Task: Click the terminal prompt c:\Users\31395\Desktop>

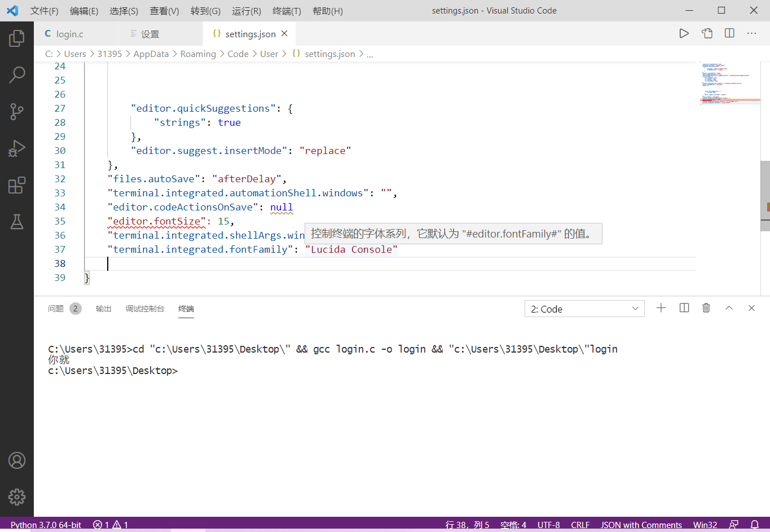Action: tap(113, 371)
